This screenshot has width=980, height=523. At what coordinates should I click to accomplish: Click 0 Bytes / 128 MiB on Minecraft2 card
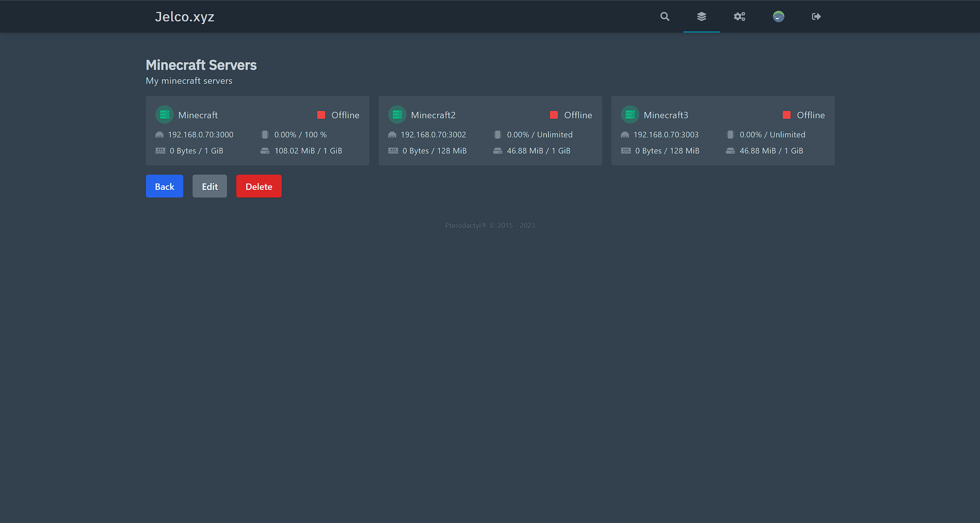[x=434, y=151]
